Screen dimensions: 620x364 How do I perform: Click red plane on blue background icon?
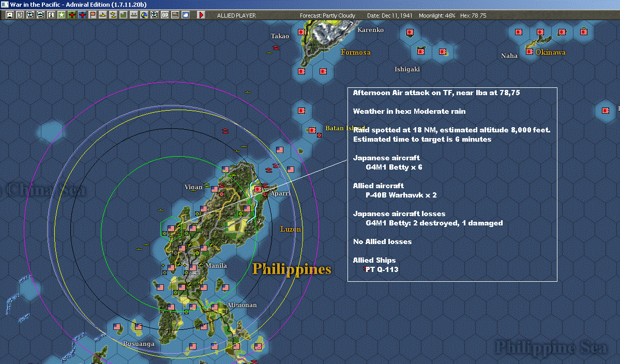(x=82, y=15)
